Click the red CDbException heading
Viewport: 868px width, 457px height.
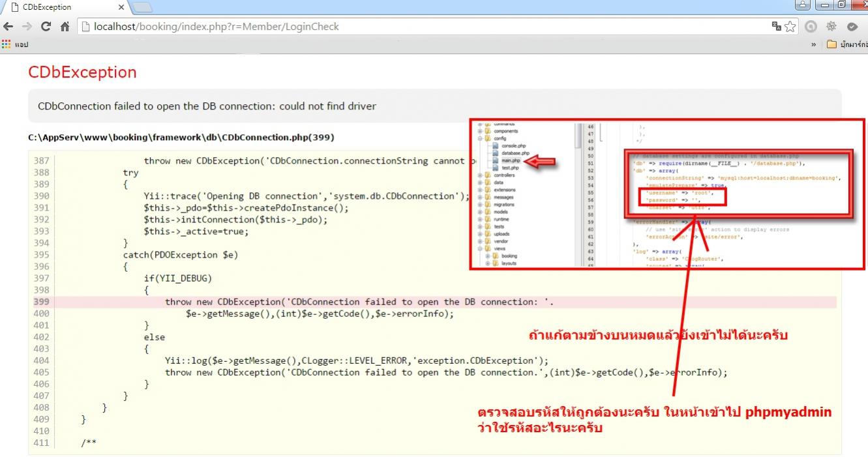pos(82,72)
